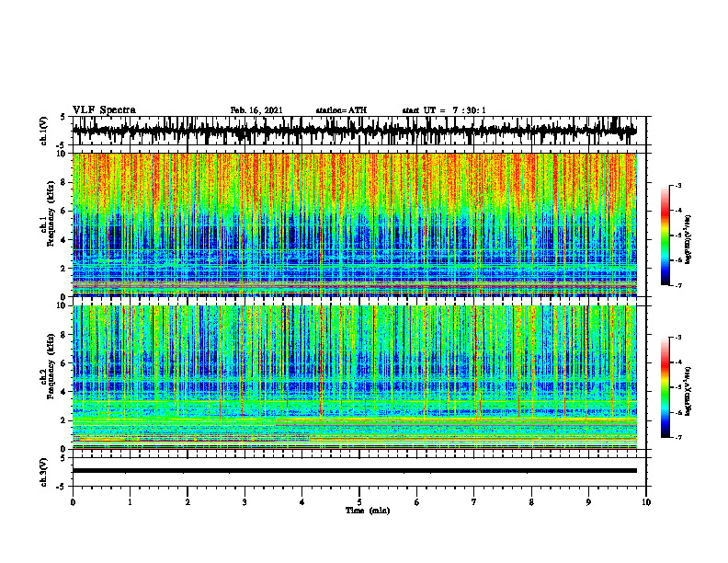Image resolution: width=728 pixels, height=563 pixels.
Task: Click the time axis tick label "0"
Action: (x=73, y=502)
